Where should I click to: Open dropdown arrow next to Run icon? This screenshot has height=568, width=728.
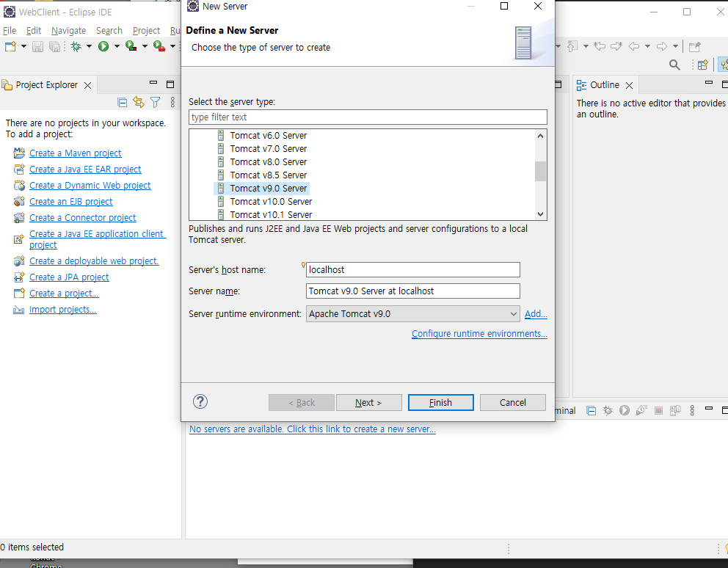[x=117, y=46]
